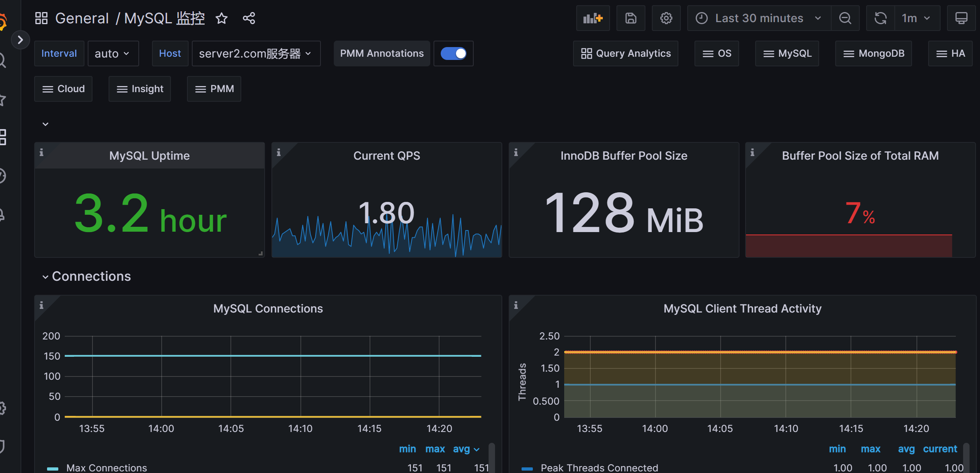Click the dashboards grid icon beside General
Screen dimensions: 980x473
point(41,18)
